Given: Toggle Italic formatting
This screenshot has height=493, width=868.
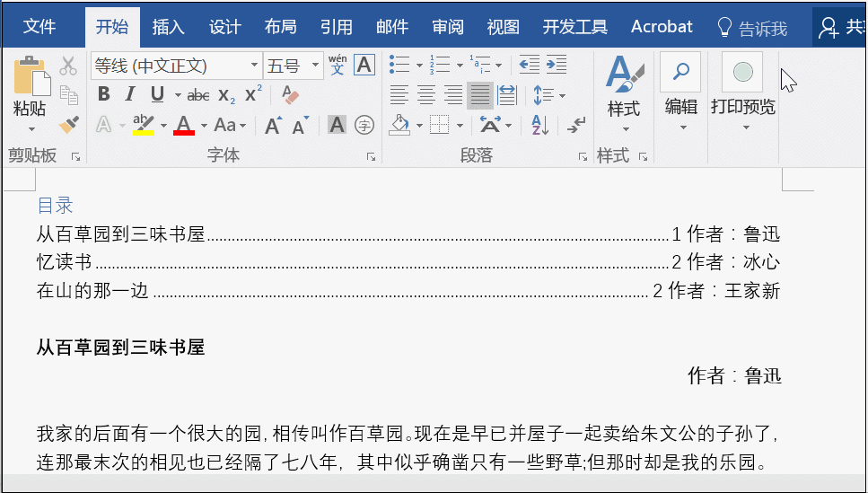Looking at the screenshot, I should (x=130, y=94).
